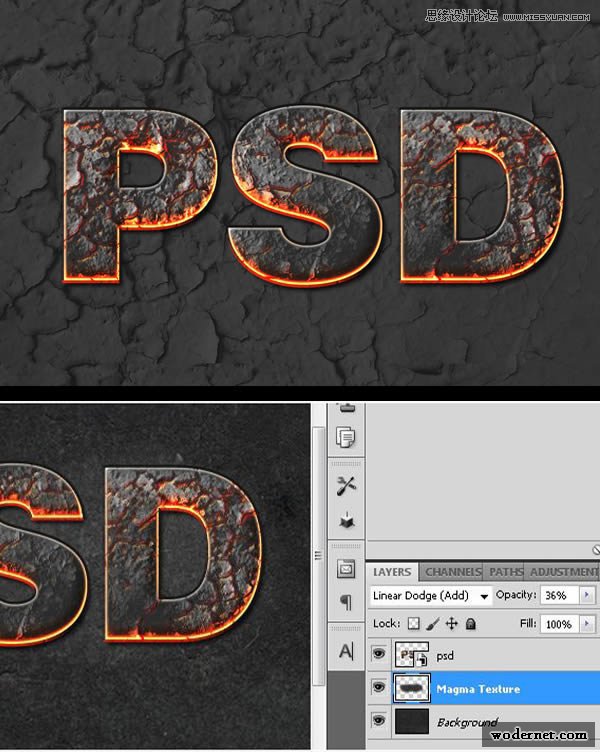Viewport: 600px width, 752px height.
Task: Select the psd layer name
Action: (x=445, y=656)
